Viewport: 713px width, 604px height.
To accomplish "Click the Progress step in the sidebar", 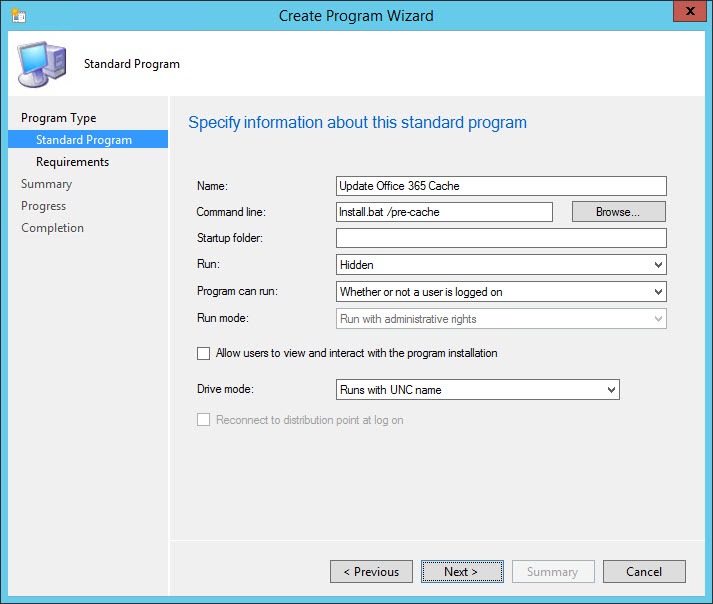I will 44,206.
